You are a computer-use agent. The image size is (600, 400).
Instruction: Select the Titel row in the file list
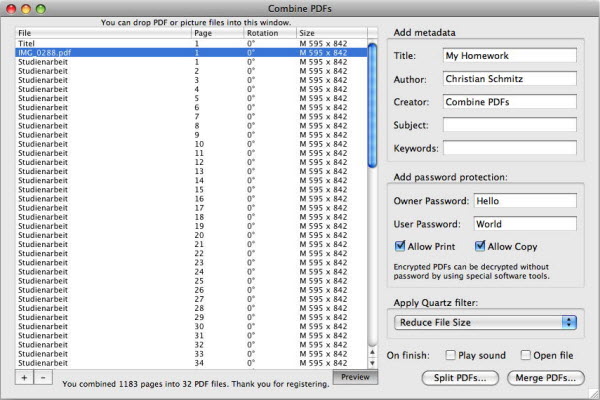[x=191, y=43]
